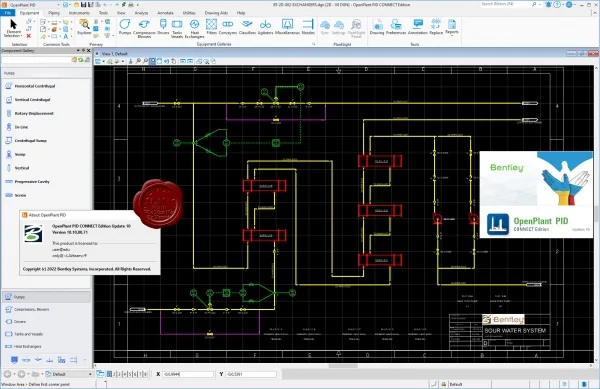Open the Nozzles equipment gallery

click(x=308, y=27)
